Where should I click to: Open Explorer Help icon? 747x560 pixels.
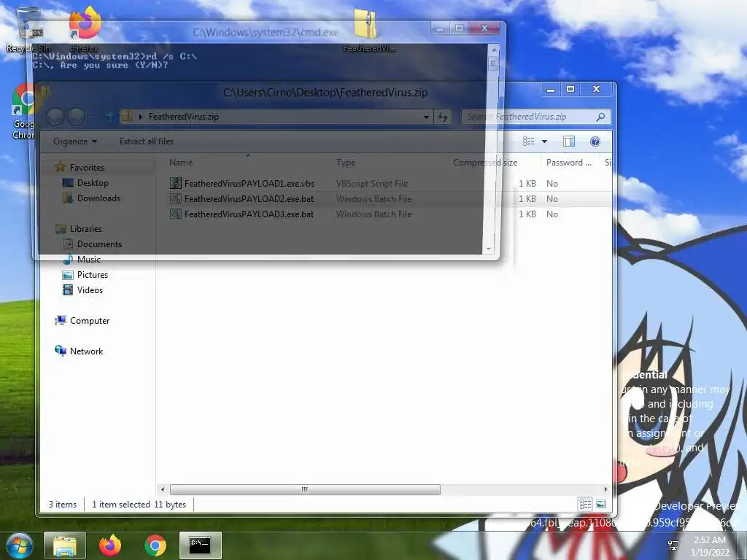coord(595,141)
